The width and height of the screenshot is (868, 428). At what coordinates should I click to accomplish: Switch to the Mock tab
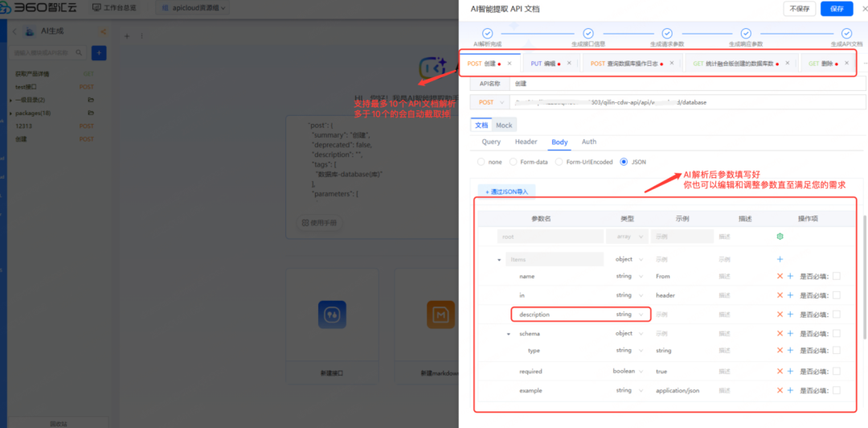tap(504, 126)
